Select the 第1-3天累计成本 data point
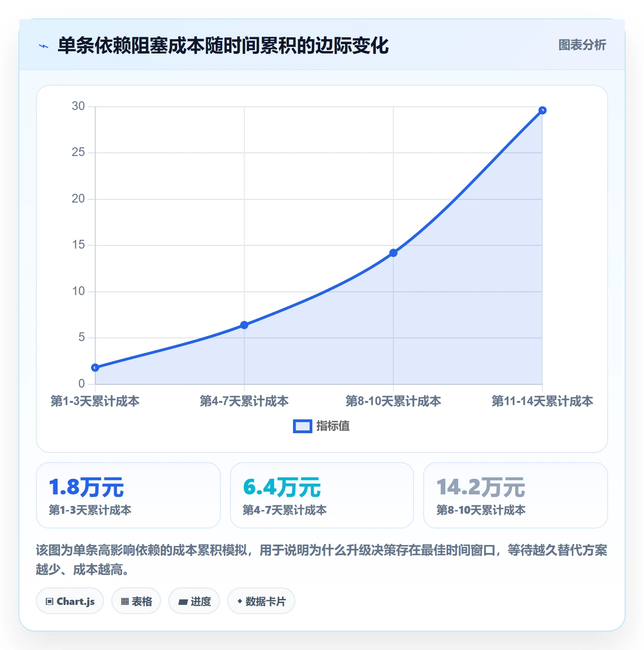 click(x=95, y=367)
